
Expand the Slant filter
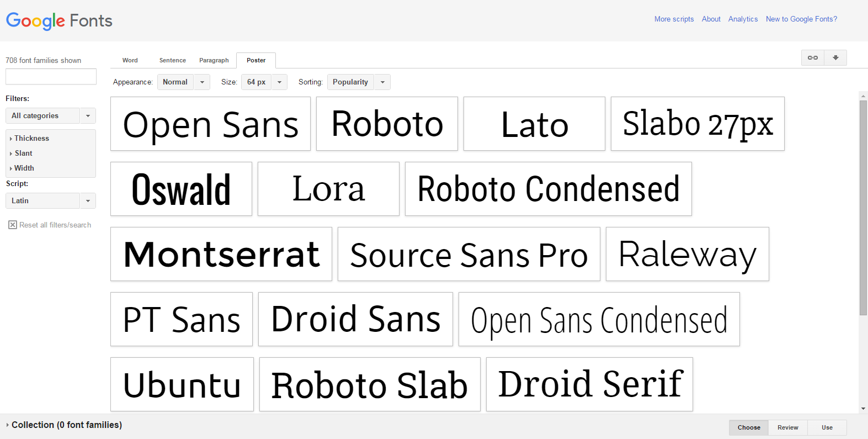(x=23, y=154)
